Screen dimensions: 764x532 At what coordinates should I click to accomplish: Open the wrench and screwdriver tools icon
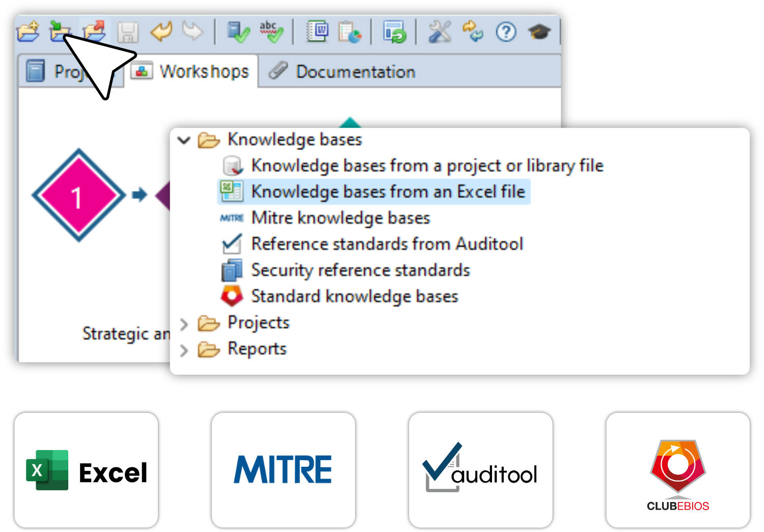(440, 32)
